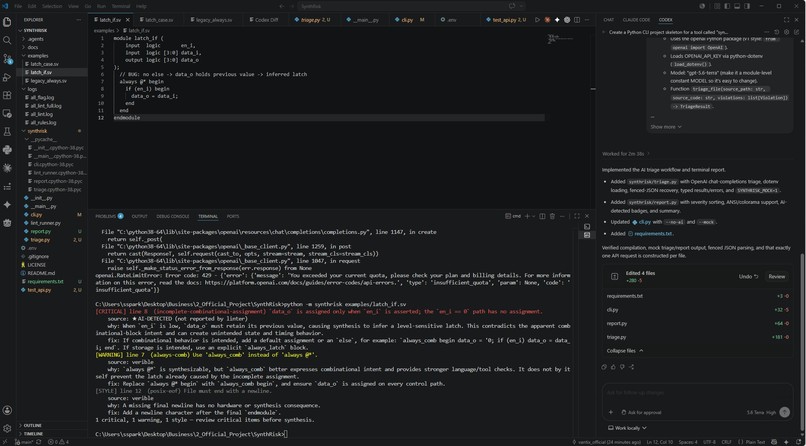This screenshot has height=446, width=806.
Task: Switch to latch_case.sv editor tab
Action: point(159,20)
